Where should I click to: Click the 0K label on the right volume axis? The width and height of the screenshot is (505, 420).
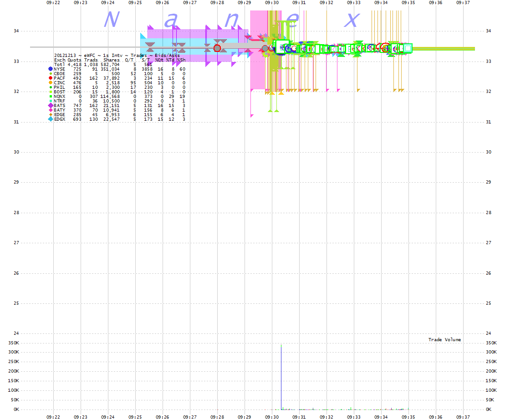point(489,410)
